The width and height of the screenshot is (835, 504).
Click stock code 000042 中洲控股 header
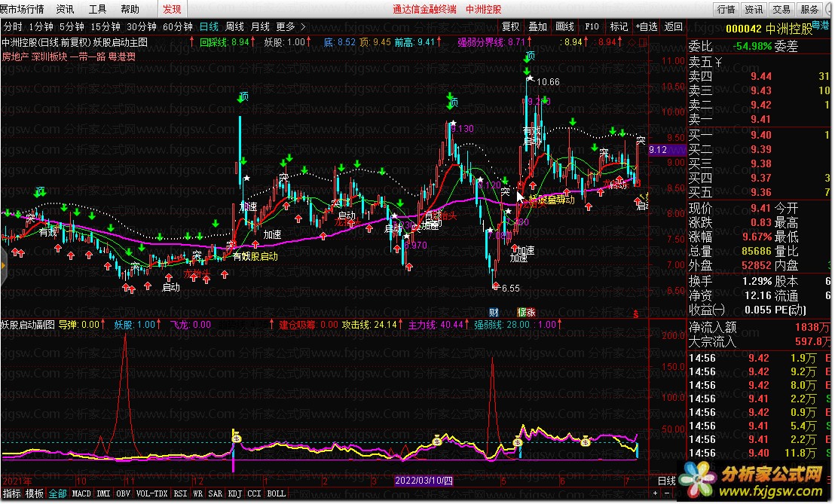769,29
